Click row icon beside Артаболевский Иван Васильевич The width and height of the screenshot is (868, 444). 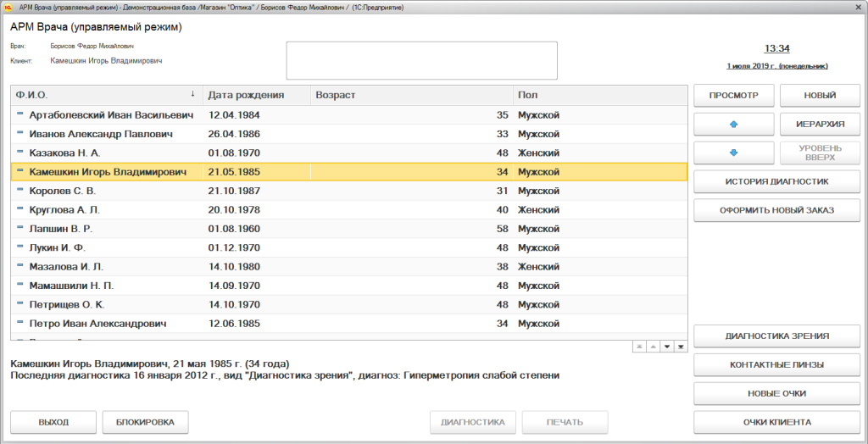coord(19,114)
